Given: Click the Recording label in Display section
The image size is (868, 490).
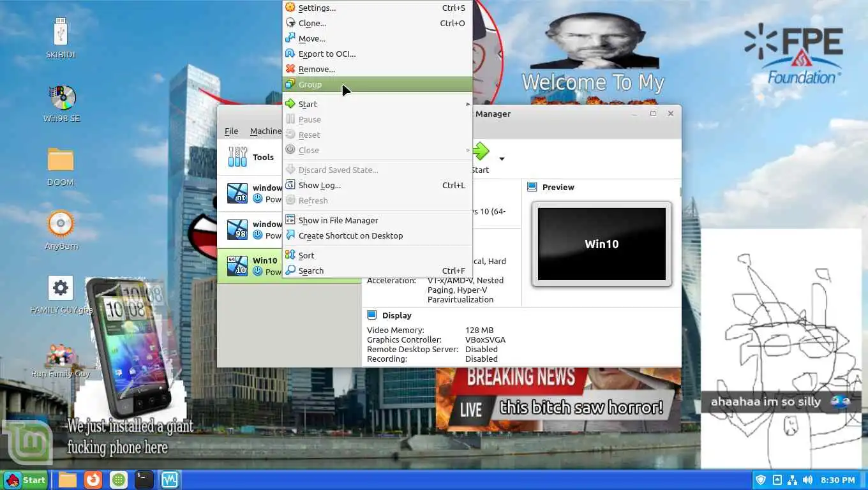Looking at the screenshot, I should pos(387,359).
